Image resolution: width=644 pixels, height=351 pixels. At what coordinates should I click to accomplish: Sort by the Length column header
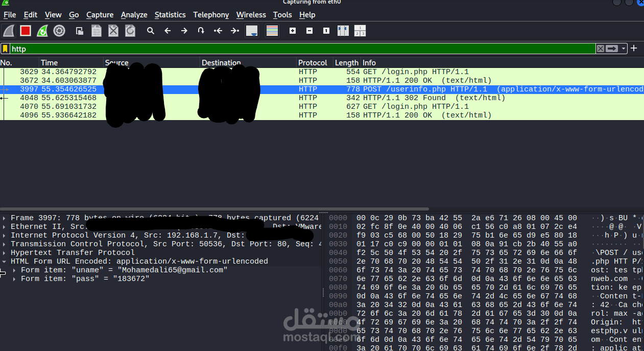pos(347,63)
